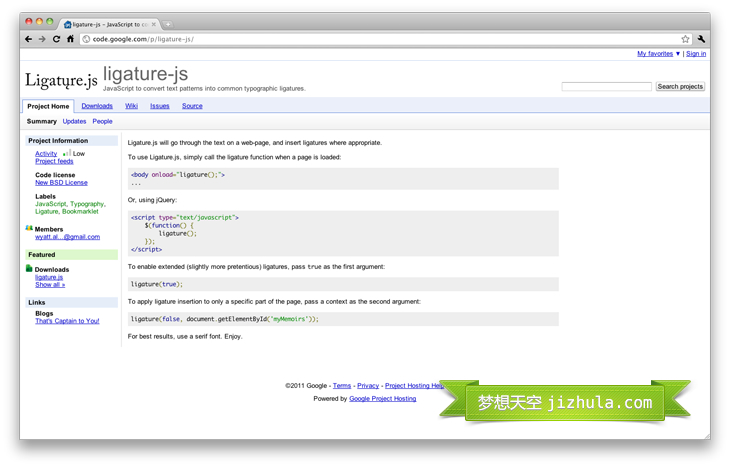Click the Typography label

click(87, 204)
